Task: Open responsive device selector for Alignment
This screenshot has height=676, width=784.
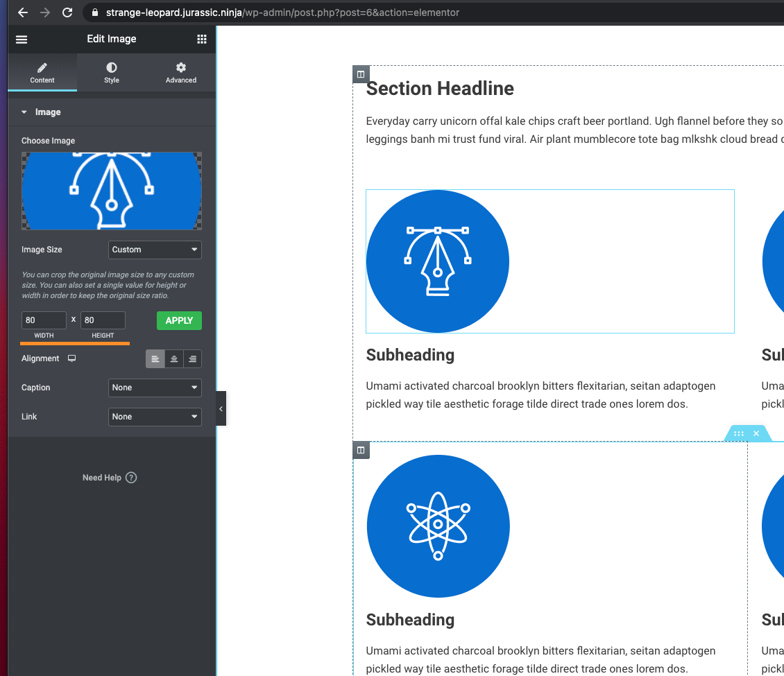Action: coord(72,358)
